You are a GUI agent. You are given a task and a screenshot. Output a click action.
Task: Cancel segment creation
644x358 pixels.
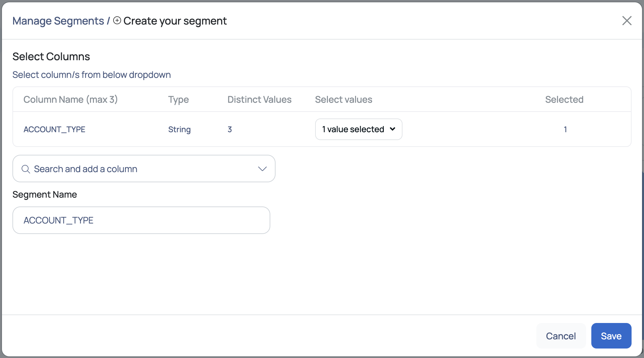[x=561, y=336]
